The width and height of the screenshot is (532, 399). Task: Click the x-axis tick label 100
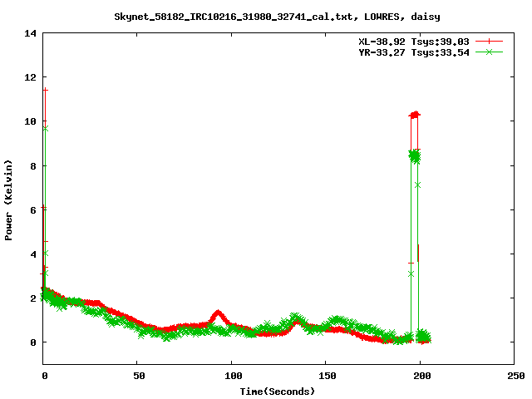click(x=234, y=376)
